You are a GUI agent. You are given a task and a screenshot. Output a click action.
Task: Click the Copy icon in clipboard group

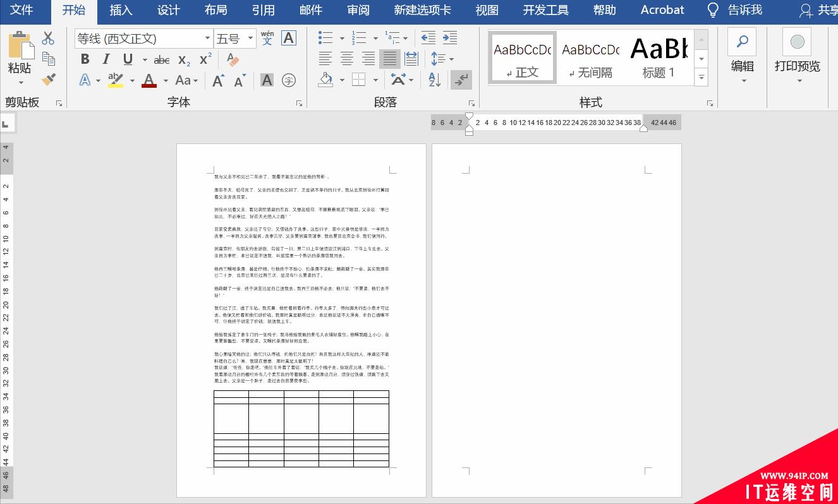[x=48, y=59]
